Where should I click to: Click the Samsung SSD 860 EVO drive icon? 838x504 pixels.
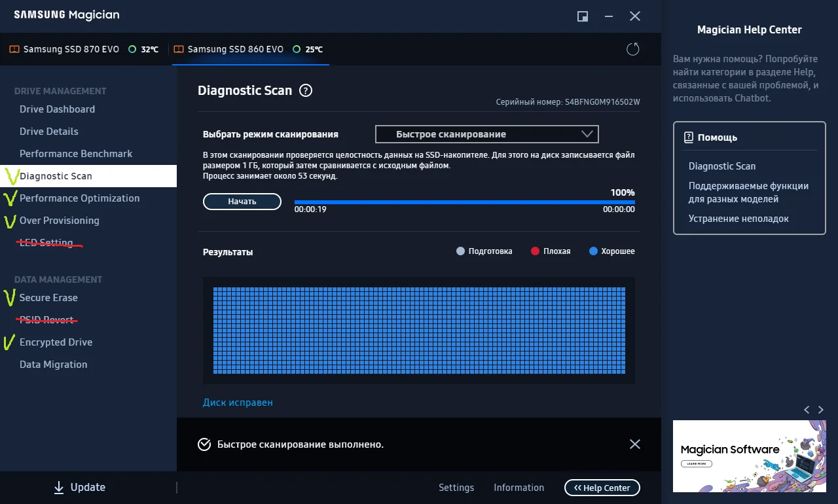178,49
